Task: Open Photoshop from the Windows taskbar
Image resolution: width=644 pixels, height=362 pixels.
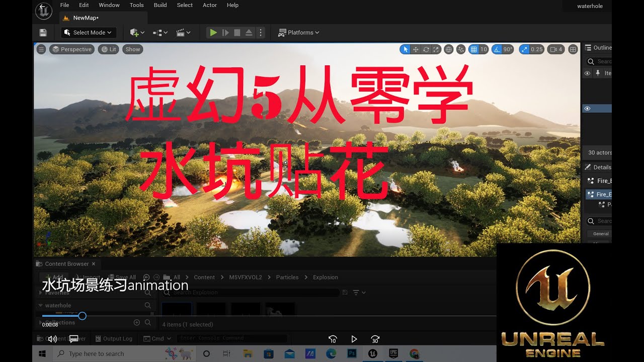Action: click(352, 353)
